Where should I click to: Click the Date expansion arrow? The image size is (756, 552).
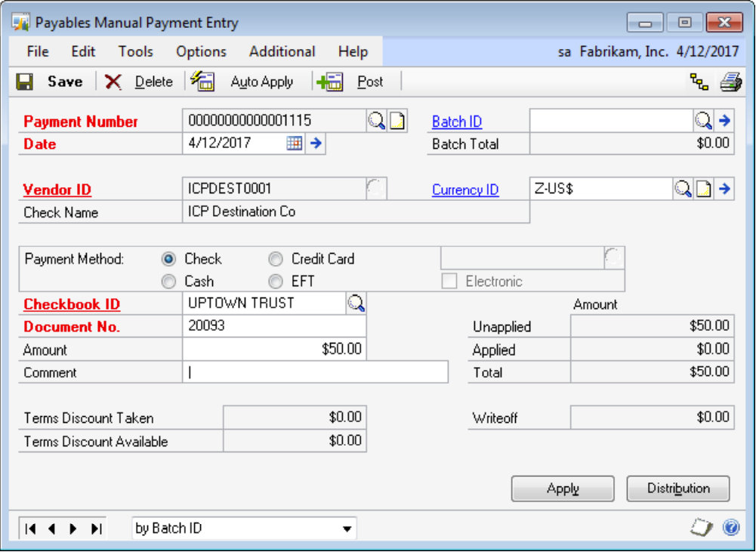(x=316, y=143)
